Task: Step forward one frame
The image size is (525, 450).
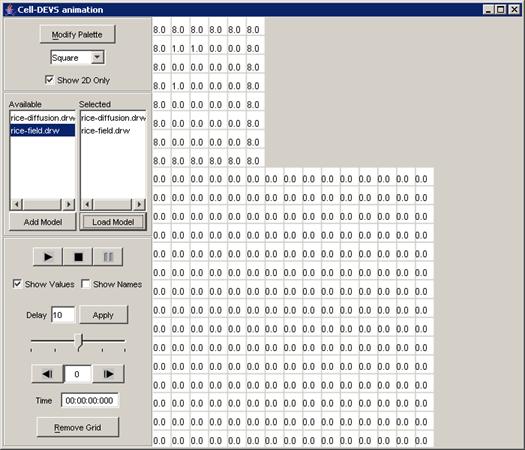Action: click(108, 374)
